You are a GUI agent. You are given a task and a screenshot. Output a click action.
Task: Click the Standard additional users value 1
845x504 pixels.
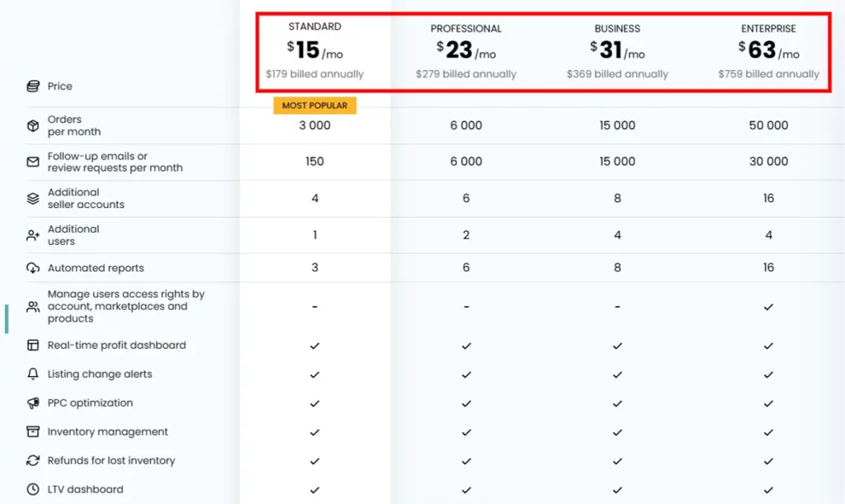point(314,235)
